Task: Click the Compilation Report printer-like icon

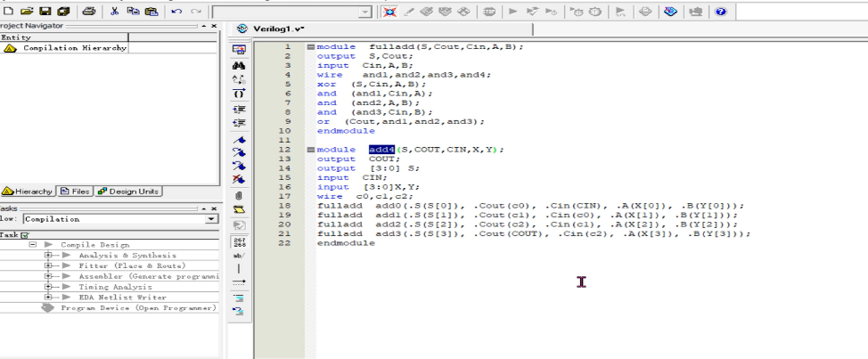Action: (x=645, y=11)
